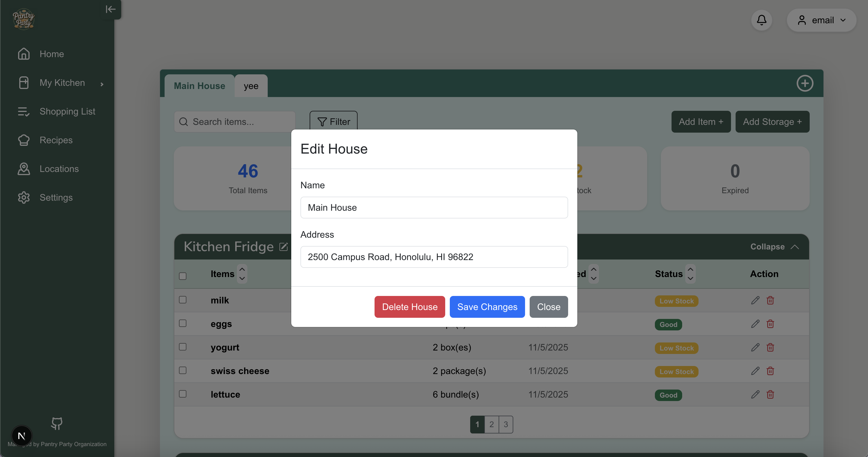Click the Add Storage + button
The height and width of the screenshot is (457, 868).
pos(772,122)
